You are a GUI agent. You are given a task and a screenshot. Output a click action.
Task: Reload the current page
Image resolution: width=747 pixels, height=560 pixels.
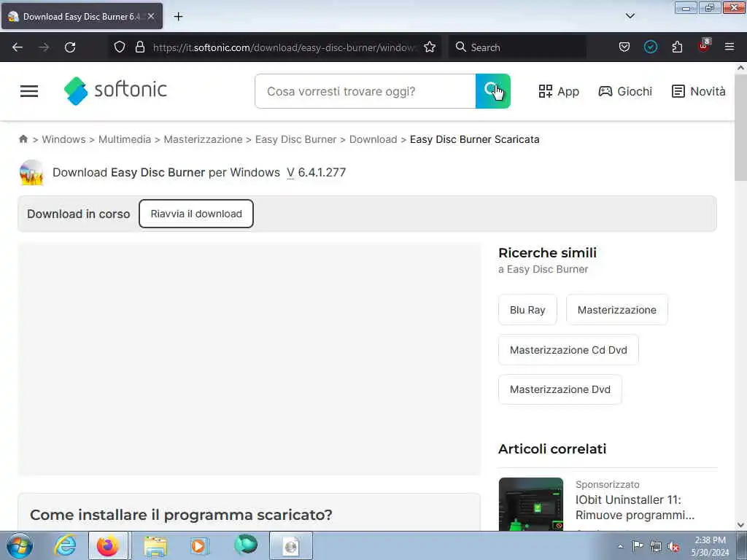70,47
